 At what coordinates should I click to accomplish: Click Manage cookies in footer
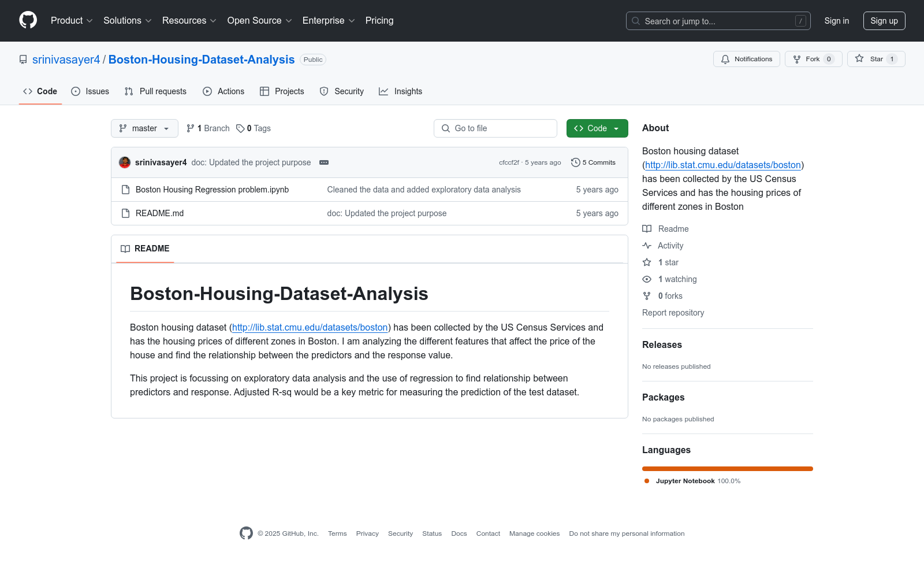tap(535, 533)
